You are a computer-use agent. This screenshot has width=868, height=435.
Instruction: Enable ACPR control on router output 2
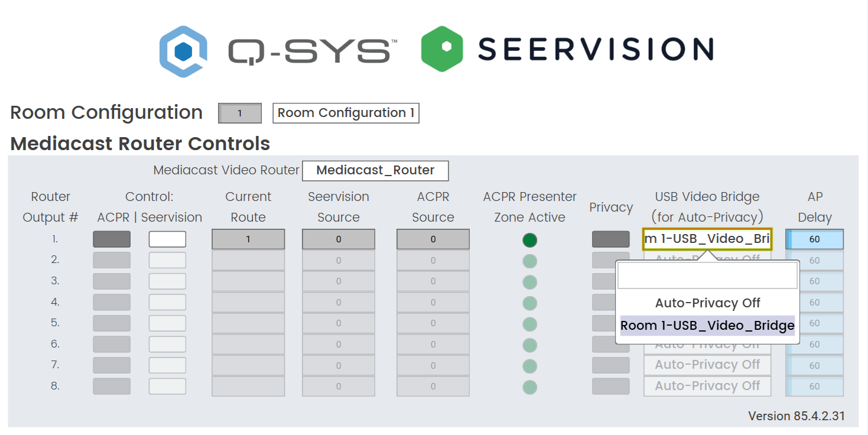coord(112,260)
